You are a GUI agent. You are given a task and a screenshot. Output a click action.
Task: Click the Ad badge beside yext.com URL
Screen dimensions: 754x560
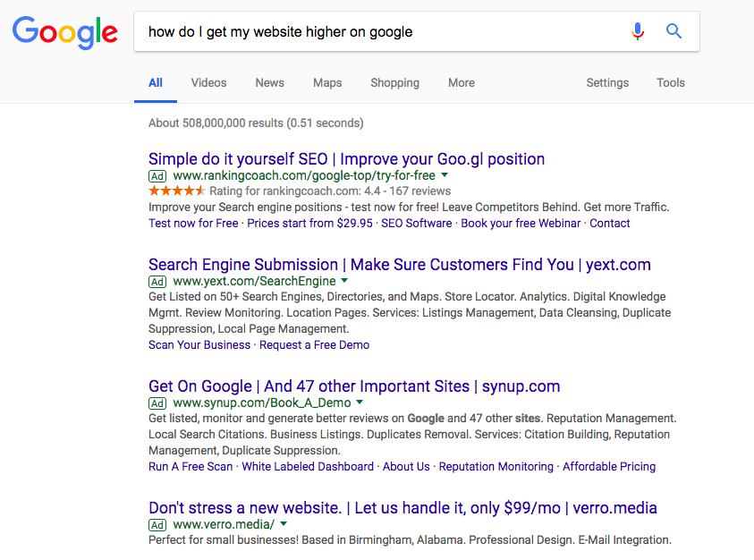pos(157,282)
